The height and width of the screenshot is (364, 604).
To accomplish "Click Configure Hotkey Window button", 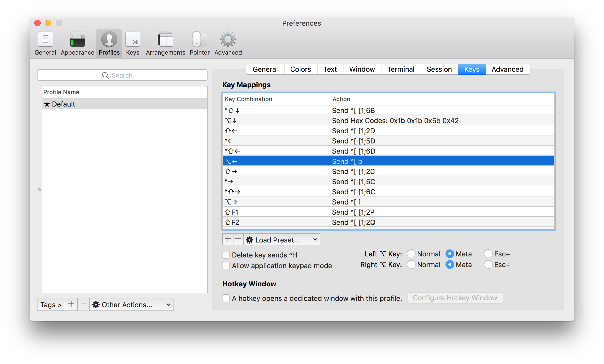I will [x=455, y=298].
